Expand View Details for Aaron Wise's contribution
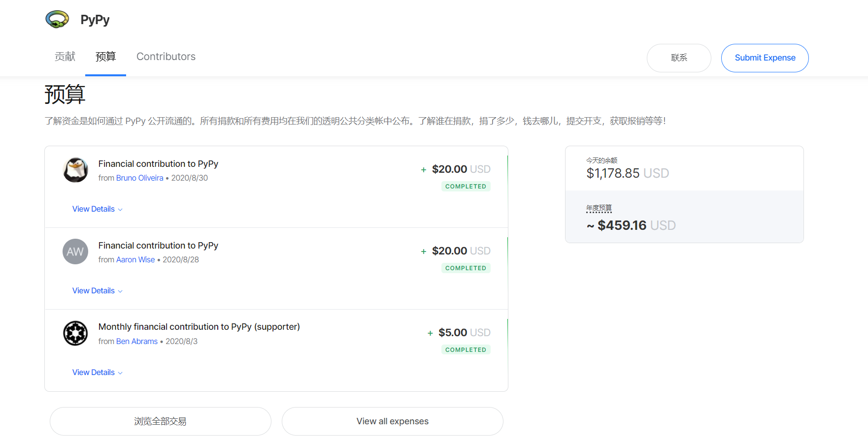This screenshot has width=868, height=441. click(97, 291)
